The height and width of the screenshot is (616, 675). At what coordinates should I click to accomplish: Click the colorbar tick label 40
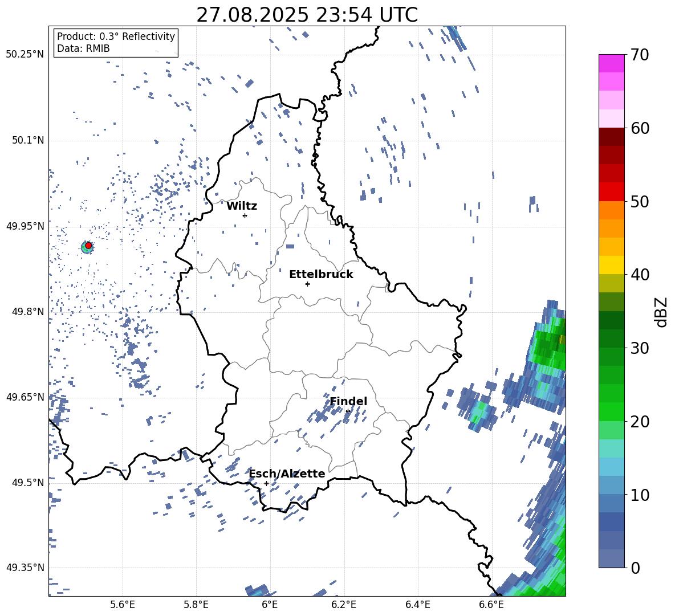pyautogui.click(x=640, y=275)
